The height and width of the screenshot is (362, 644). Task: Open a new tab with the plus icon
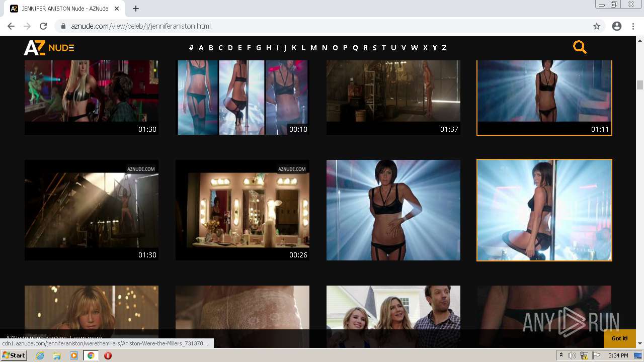(136, 9)
